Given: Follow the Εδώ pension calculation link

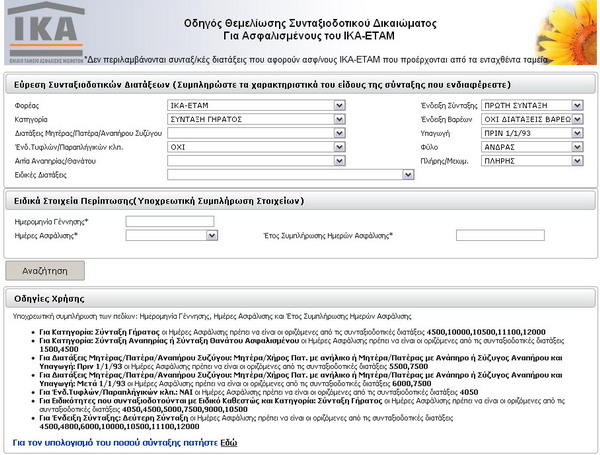Looking at the screenshot, I should click(x=228, y=443).
